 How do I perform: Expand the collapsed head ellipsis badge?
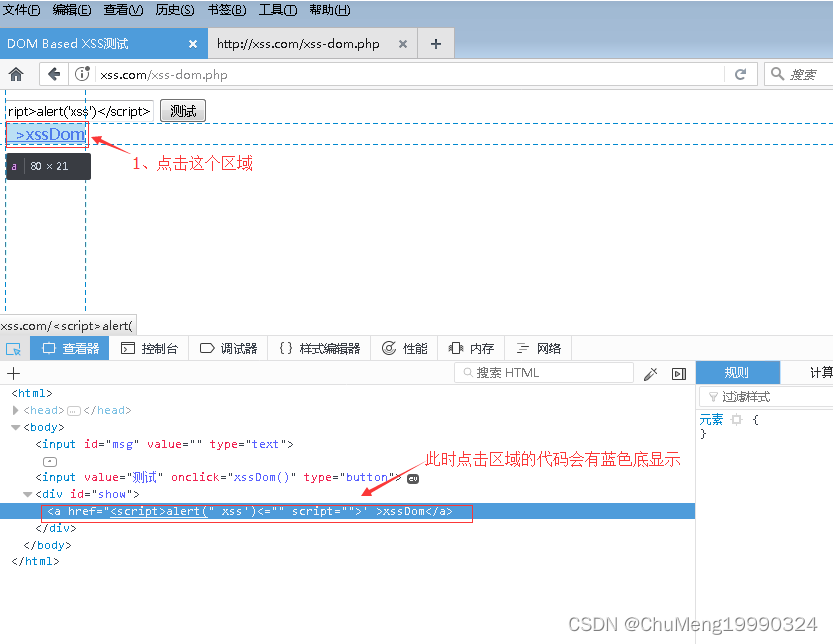pos(74,411)
